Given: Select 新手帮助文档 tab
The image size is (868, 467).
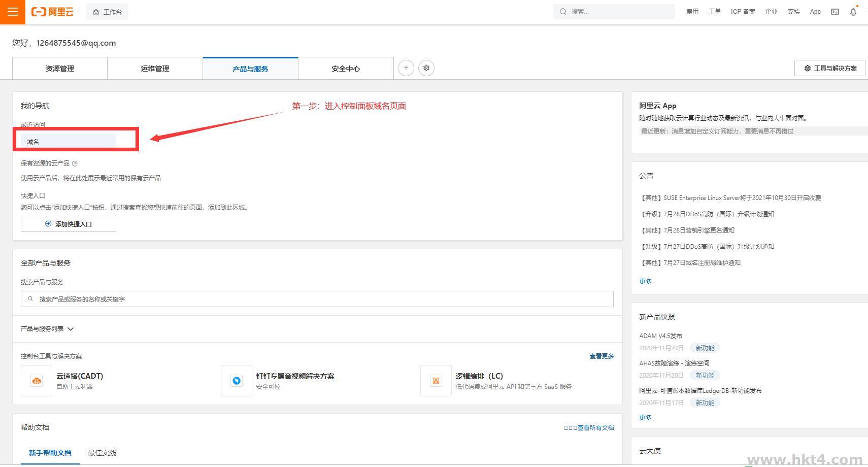Looking at the screenshot, I should click(50, 453).
